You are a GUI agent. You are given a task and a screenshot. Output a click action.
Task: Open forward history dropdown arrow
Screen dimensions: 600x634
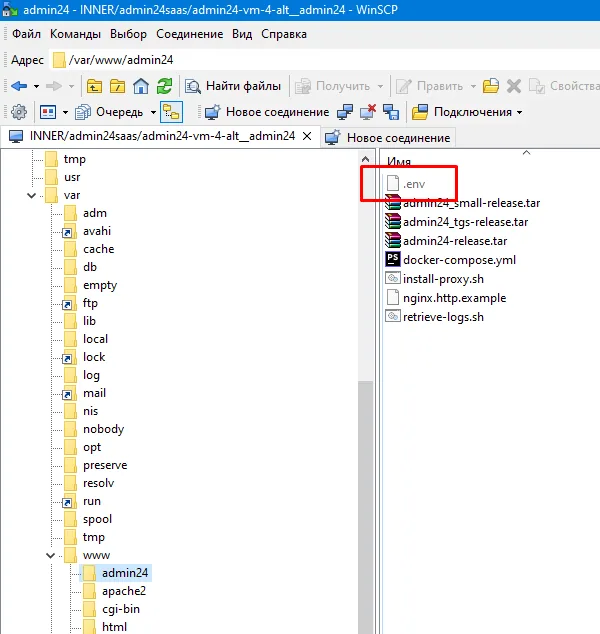tap(71, 86)
